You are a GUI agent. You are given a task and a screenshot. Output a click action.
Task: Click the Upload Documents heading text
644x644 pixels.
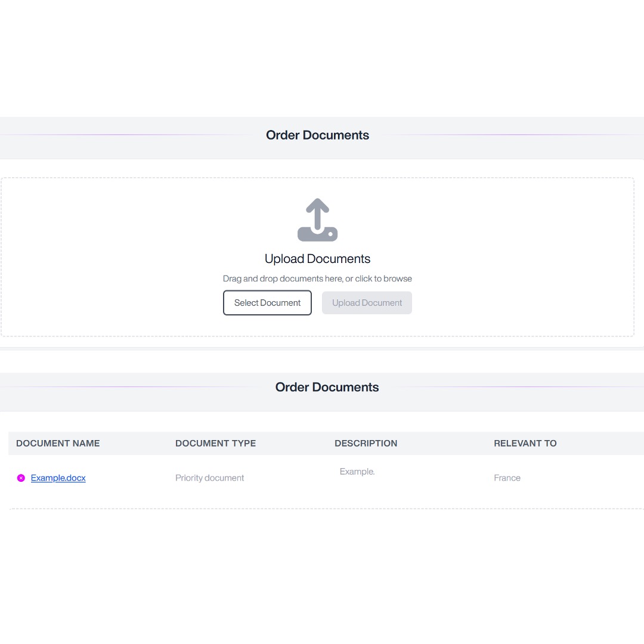[x=317, y=259]
